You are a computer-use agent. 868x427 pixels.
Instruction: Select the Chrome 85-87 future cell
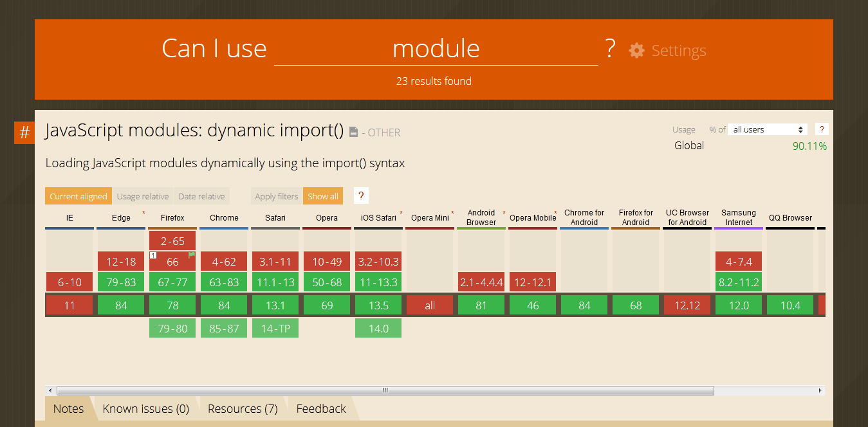coord(224,328)
